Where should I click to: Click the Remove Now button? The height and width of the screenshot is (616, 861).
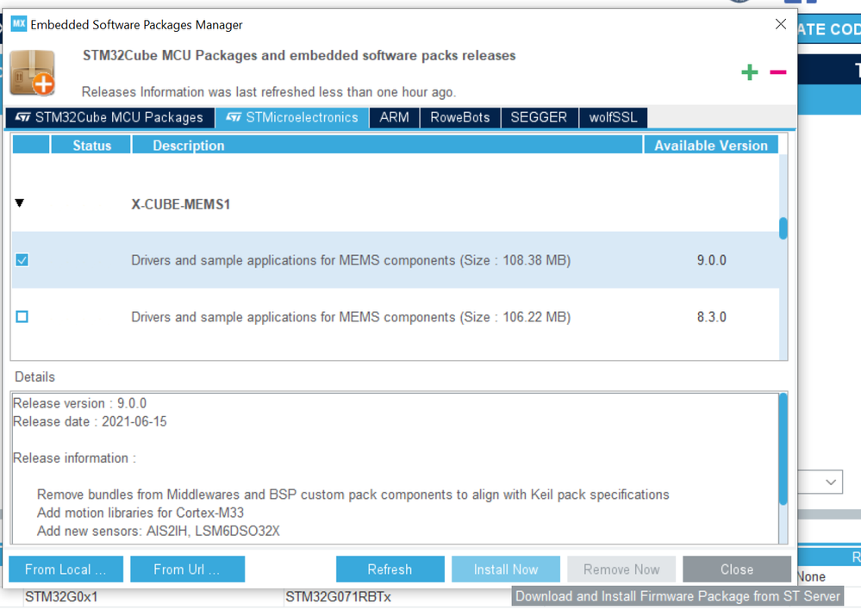pos(621,569)
